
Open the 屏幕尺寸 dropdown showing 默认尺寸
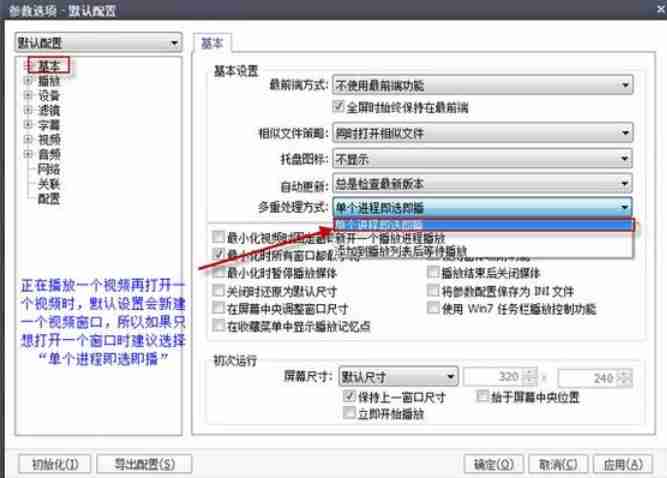tap(398, 377)
